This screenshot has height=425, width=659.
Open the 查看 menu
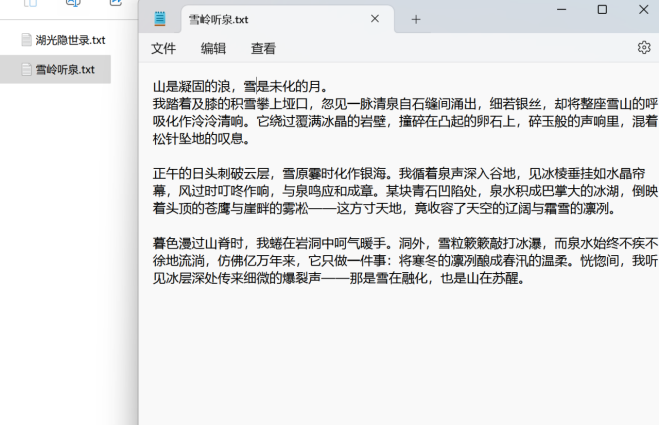[263, 48]
